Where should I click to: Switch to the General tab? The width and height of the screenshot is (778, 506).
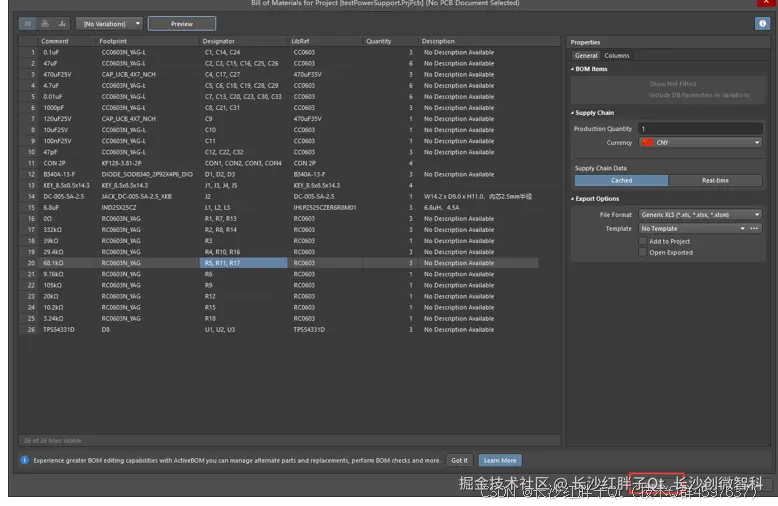click(x=586, y=56)
